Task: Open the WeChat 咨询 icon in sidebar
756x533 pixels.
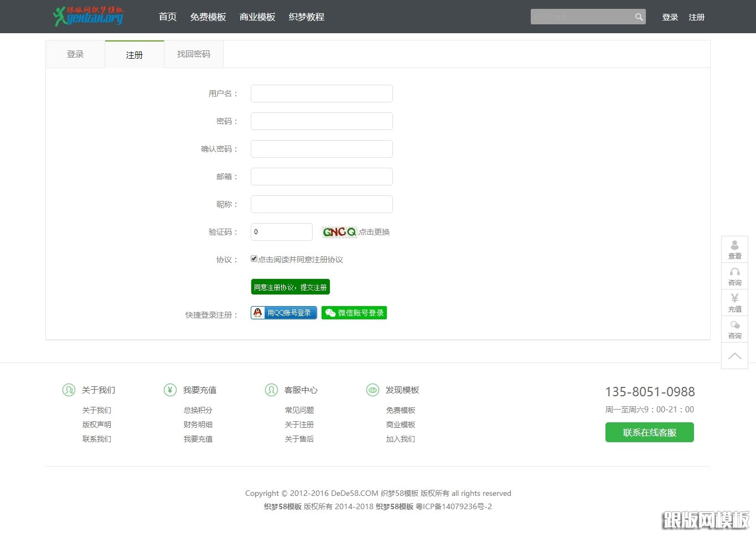Action: [734, 328]
